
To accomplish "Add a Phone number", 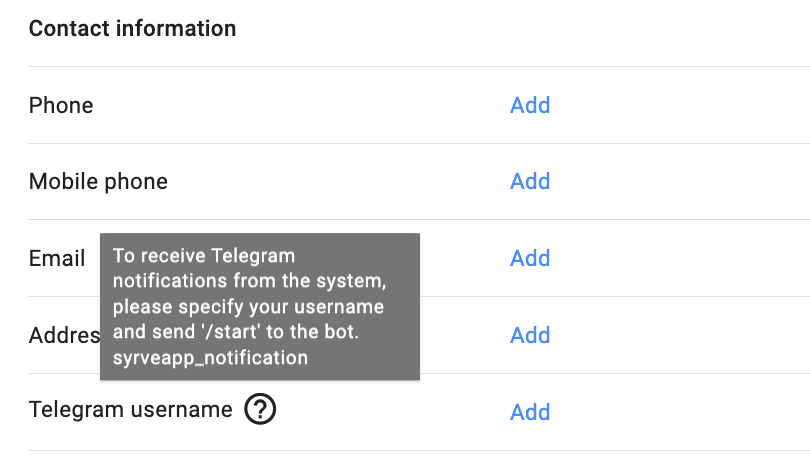I will pyautogui.click(x=530, y=105).
